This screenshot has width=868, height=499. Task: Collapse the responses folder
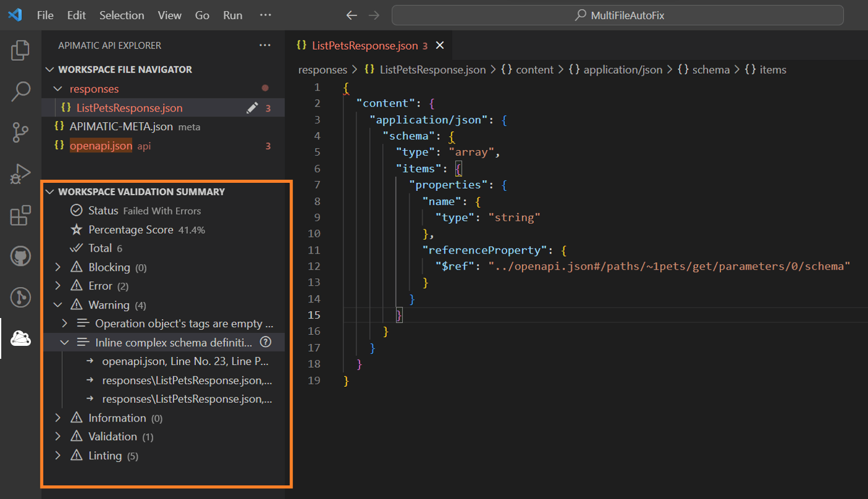click(x=58, y=89)
